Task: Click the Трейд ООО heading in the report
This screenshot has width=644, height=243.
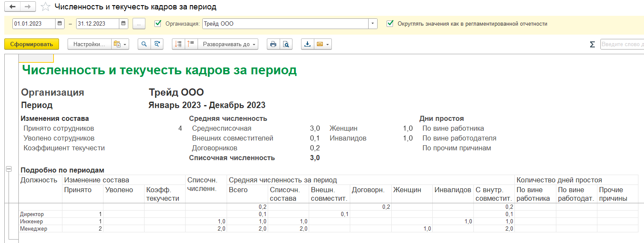Action: click(x=176, y=92)
